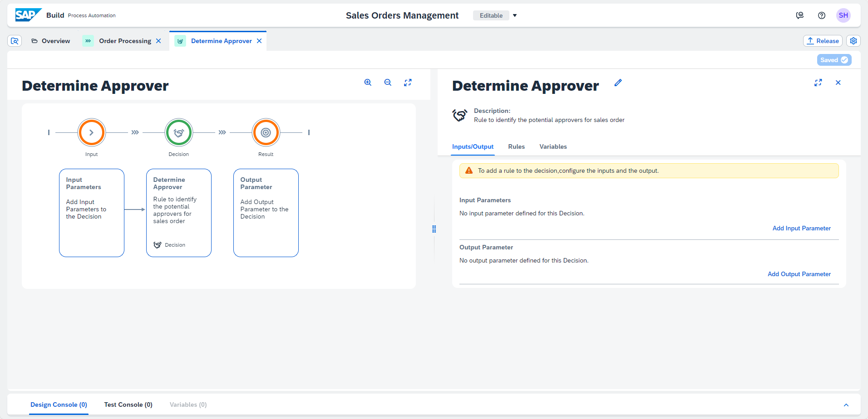Click the Editable status badge

pyautogui.click(x=491, y=15)
